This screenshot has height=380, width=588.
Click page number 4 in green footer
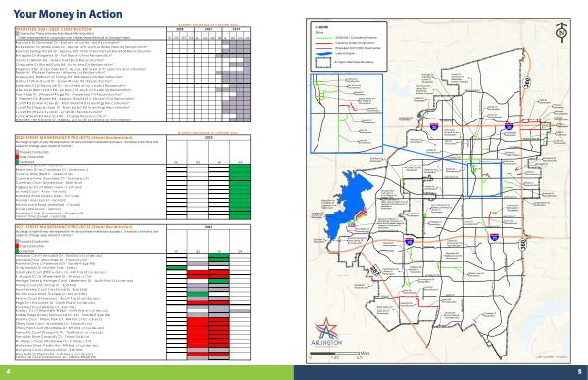click(8, 372)
